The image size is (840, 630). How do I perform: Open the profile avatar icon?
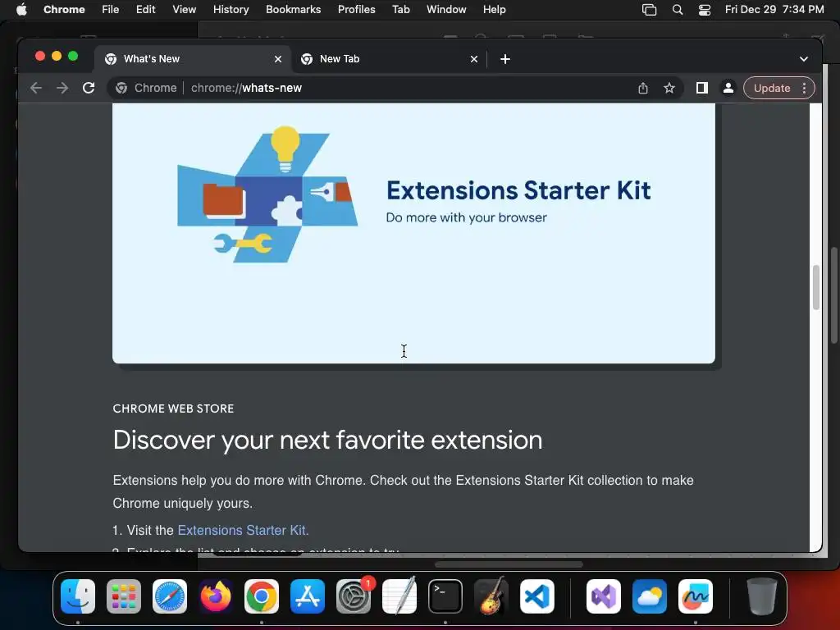pyautogui.click(x=728, y=88)
